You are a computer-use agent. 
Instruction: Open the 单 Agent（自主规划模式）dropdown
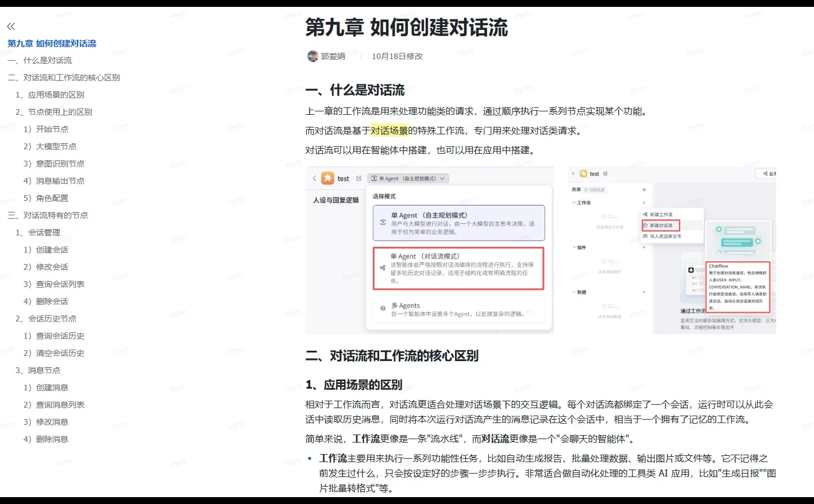407,178
